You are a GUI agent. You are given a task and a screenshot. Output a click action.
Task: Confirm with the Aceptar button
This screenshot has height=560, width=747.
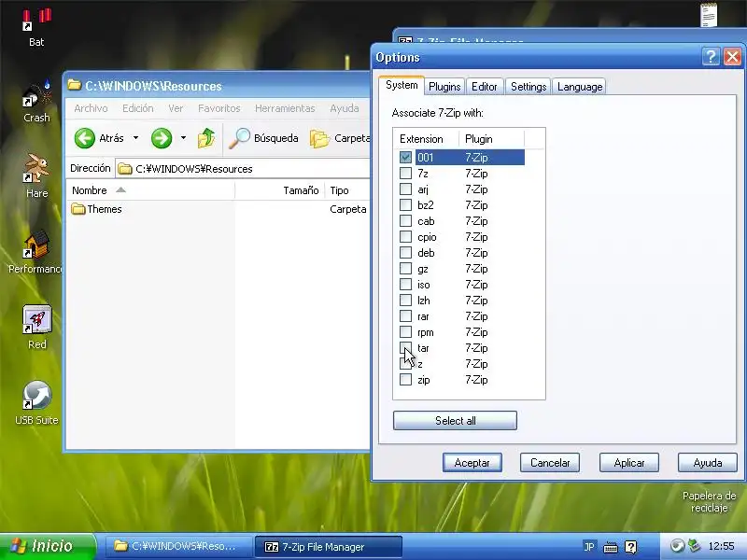click(472, 462)
